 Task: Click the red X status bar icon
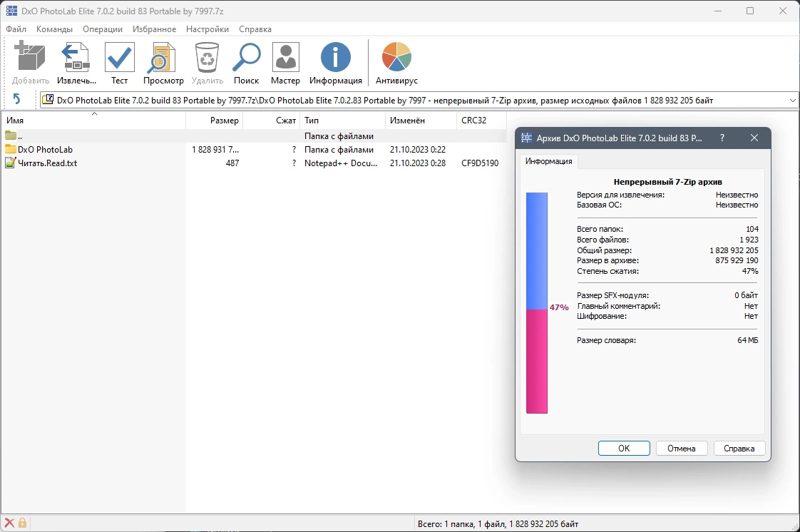click(9, 523)
